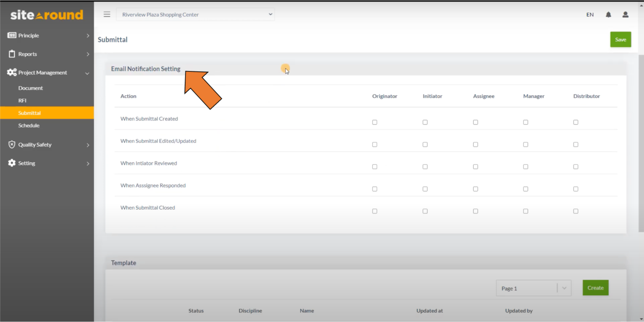Switch to the RFI sidebar item
Screen dimensions: 644x322
point(22,100)
